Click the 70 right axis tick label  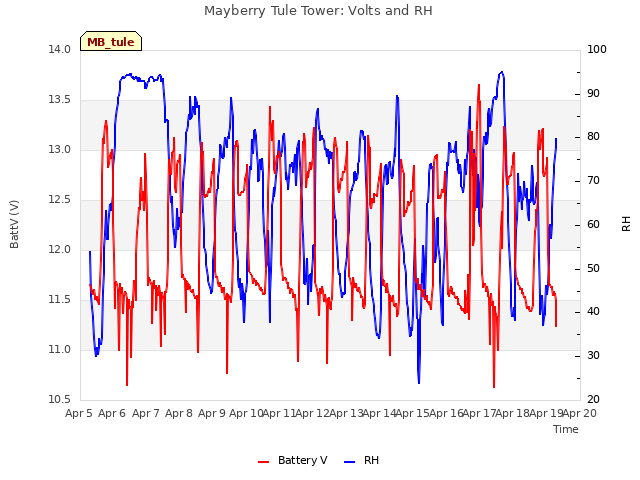[x=593, y=180]
